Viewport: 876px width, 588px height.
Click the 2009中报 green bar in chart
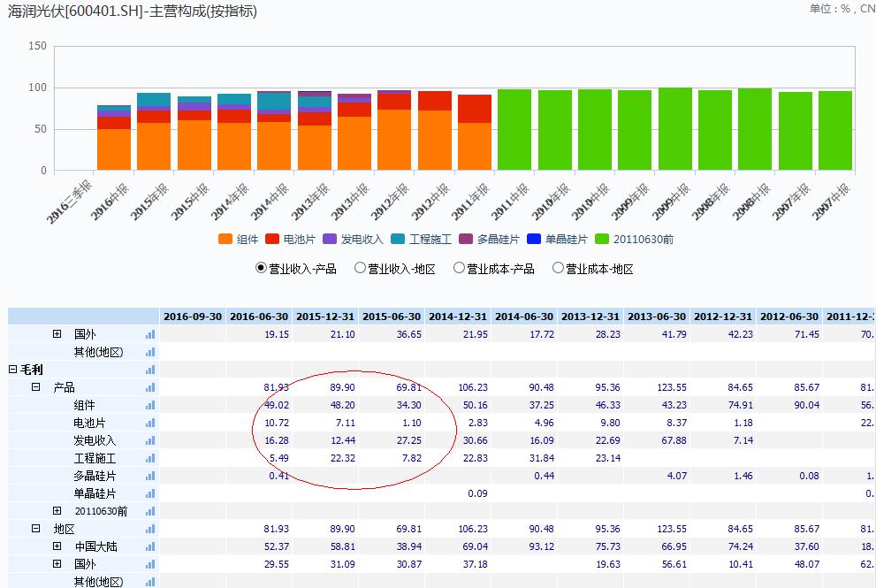point(675,128)
